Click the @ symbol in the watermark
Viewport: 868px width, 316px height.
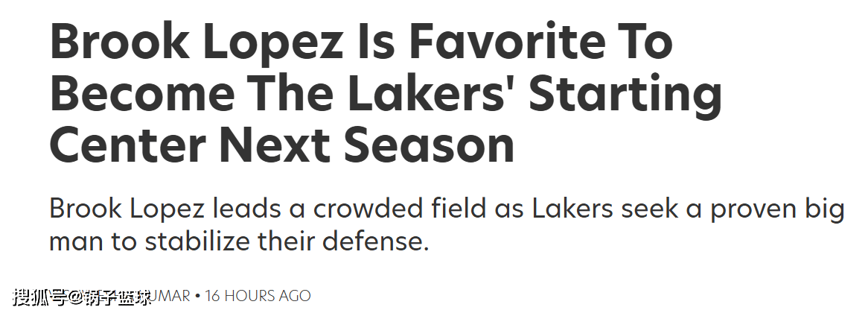click(74, 298)
